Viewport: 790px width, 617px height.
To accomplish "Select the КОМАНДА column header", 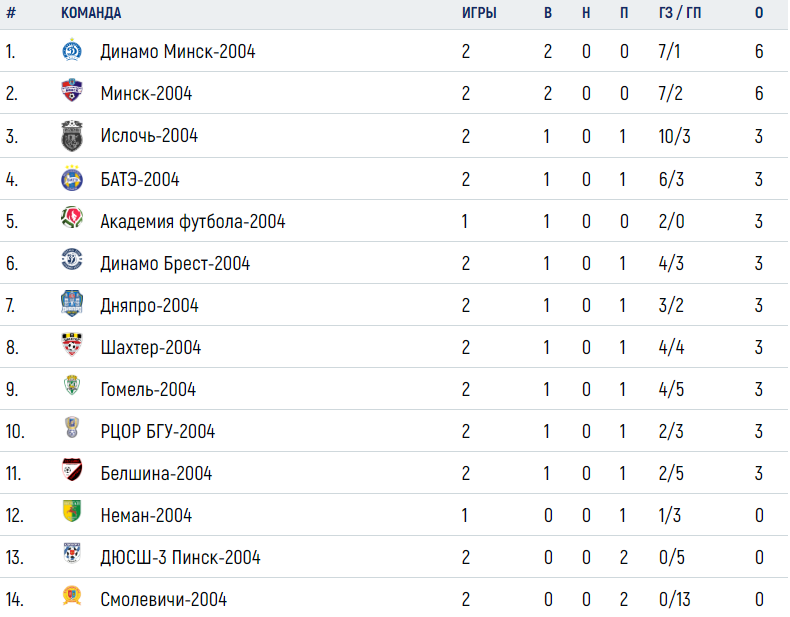I will (x=91, y=13).
